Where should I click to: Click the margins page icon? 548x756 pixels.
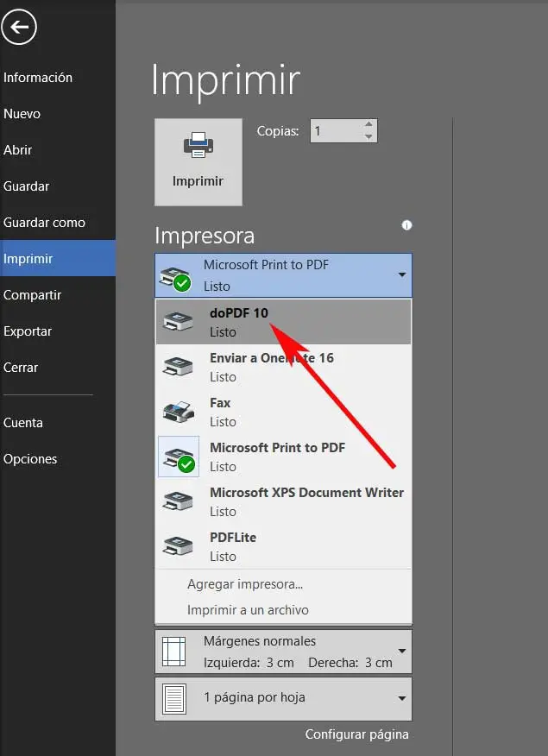[174, 652]
